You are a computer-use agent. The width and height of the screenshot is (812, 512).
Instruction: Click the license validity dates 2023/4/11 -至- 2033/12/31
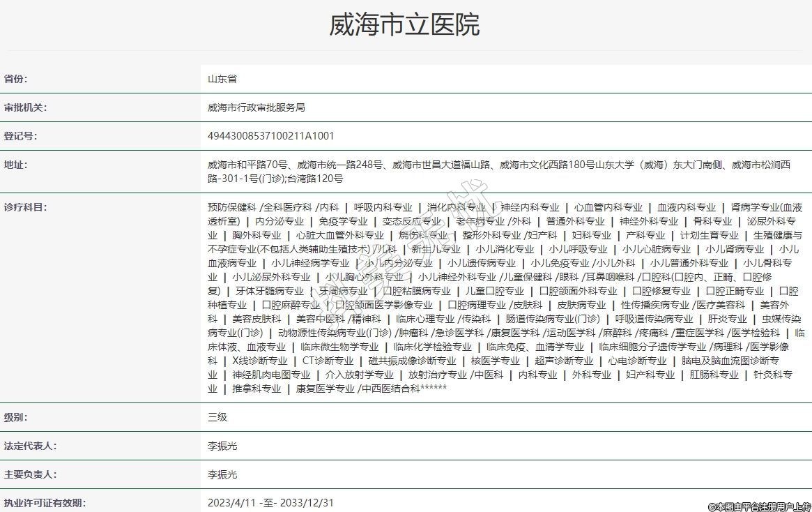coord(270,503)
